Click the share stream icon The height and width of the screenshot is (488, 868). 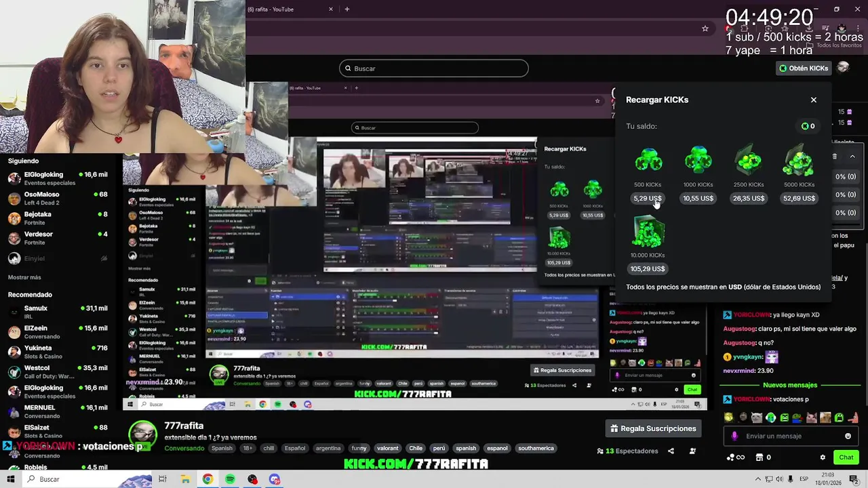[x=671, y=451]
